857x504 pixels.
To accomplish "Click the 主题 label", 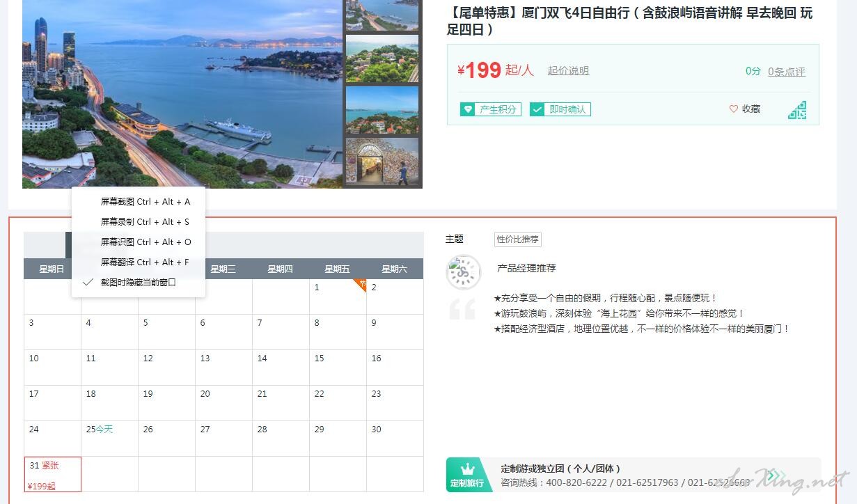I will click(x=455, y=239).
